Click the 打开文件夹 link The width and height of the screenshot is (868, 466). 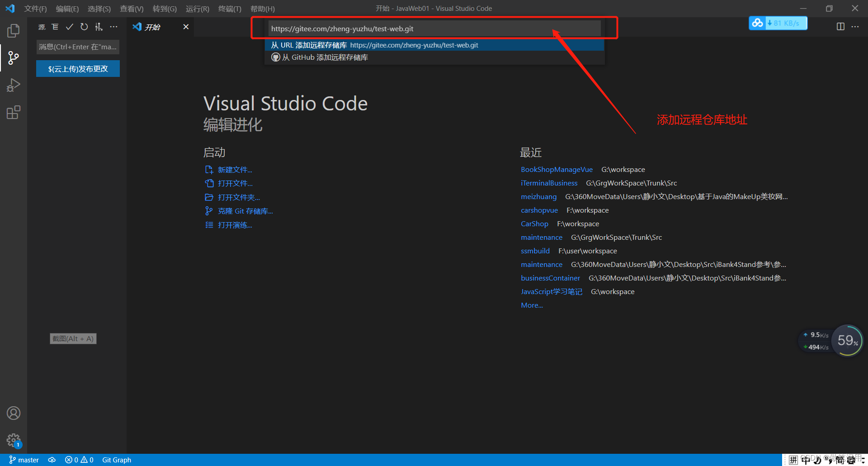(239, 197)
